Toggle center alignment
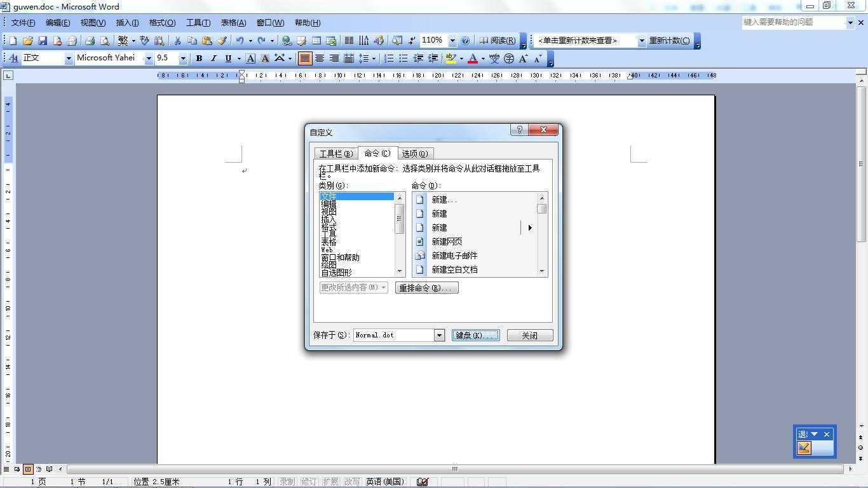868x488 pixels. [x=320, y=58]
